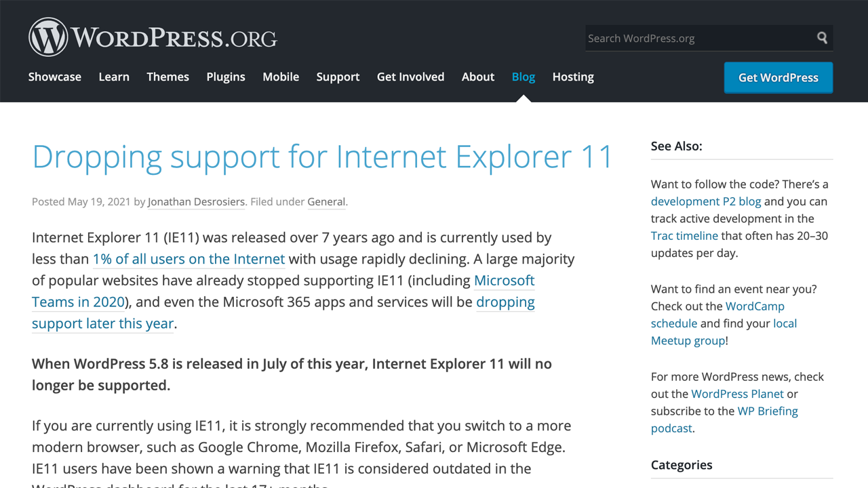Select the Mobile menu item
The width and height of the screenshot is (868, 488).
coord(281,77)
